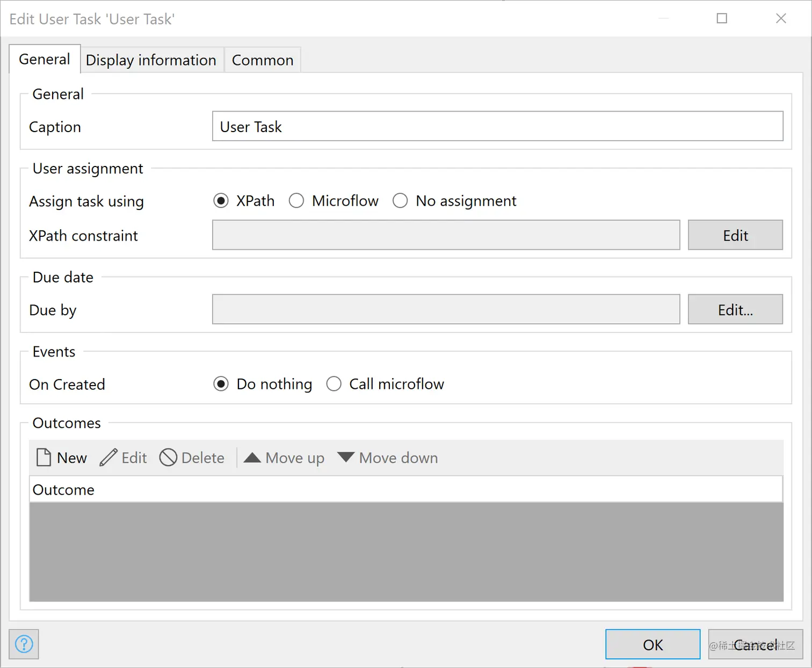The image size is (812, 668).
Task: Click New outcome in the toolbar
Action: coord(61,458)
